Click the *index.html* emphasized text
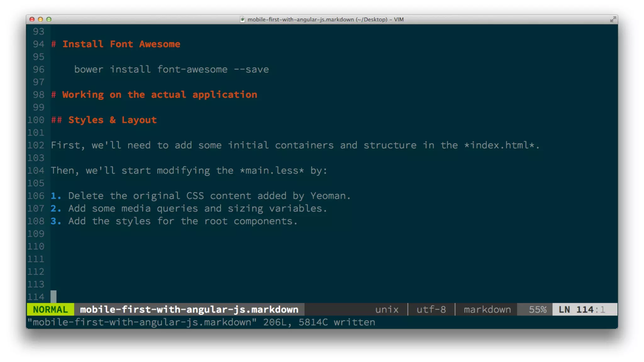Image resolution: width=644 pixels, height=362 pixels. (499, 145)
